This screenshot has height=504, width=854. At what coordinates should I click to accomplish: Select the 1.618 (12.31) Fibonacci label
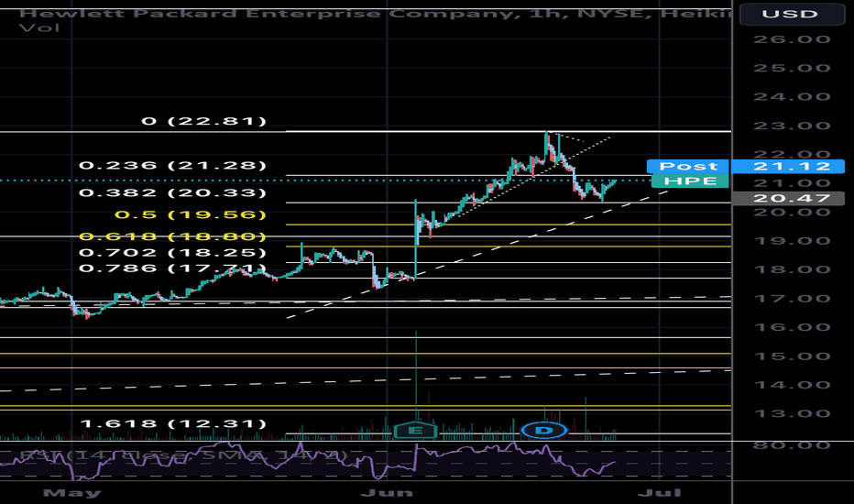coord(174,423)
